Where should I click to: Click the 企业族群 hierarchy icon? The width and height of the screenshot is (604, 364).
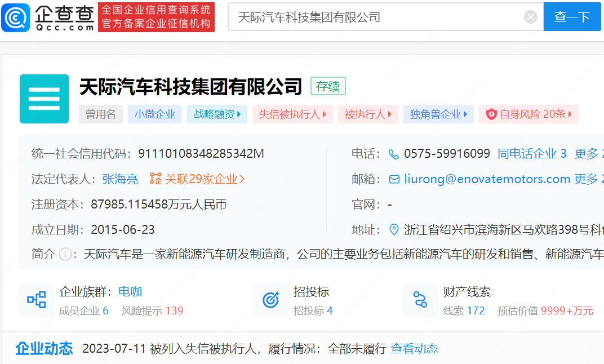37,300
